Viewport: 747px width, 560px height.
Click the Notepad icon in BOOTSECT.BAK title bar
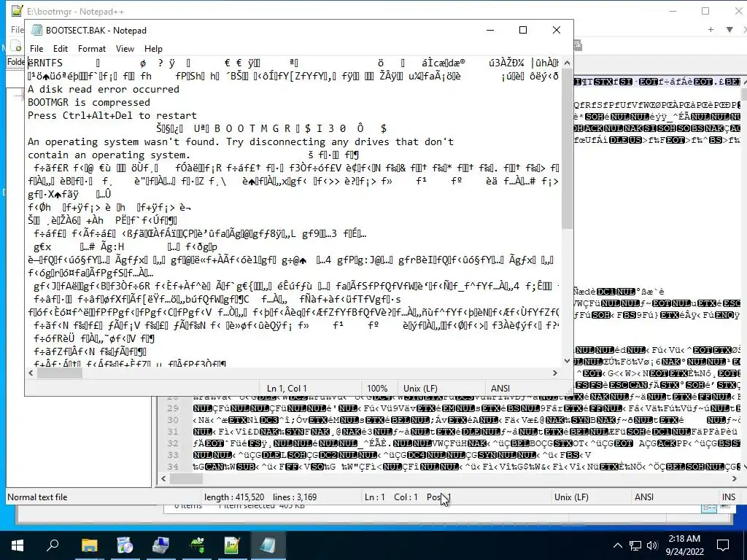click(36, 30)
